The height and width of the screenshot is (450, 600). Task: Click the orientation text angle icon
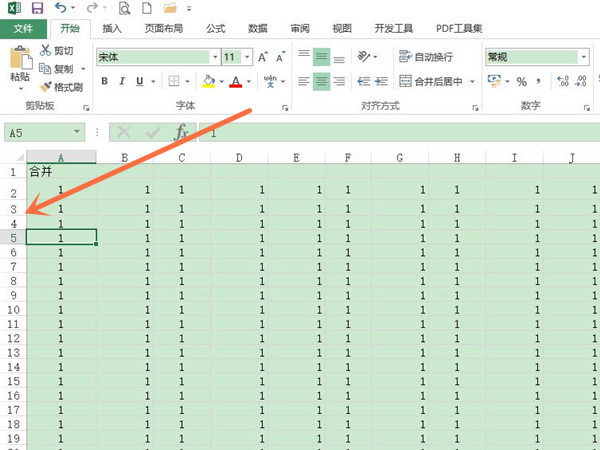tap(365, 57)
